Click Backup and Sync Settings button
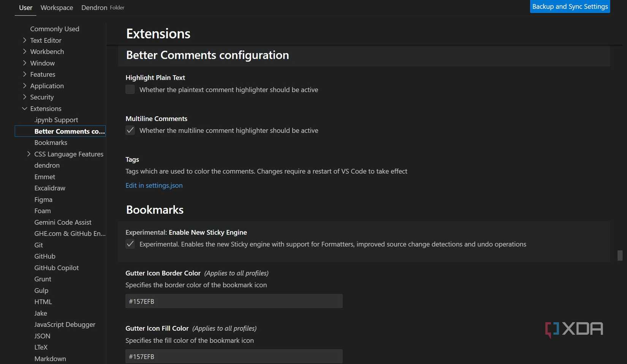The width and height of the screenshot is (627, 364). coord(570,6)
